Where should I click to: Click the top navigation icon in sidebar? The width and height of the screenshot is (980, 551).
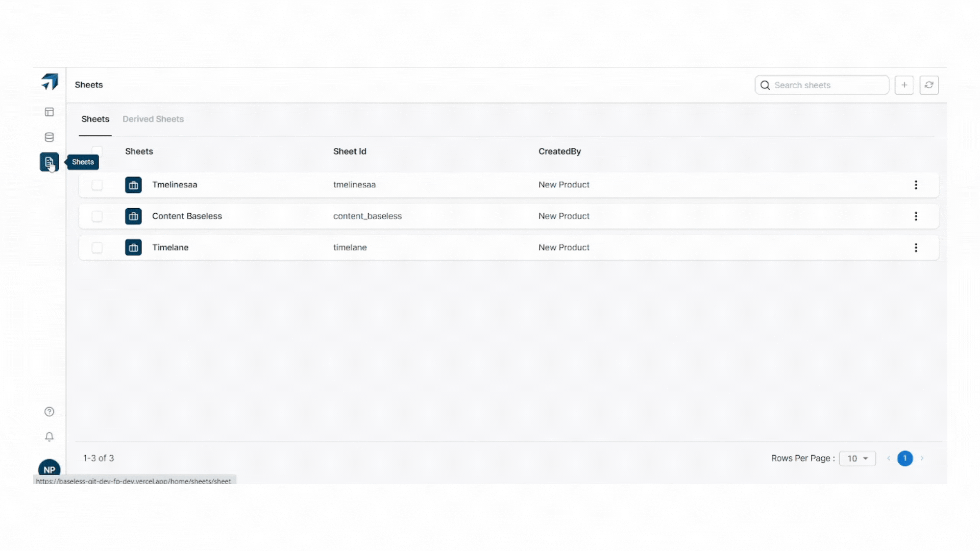[49, 112]
